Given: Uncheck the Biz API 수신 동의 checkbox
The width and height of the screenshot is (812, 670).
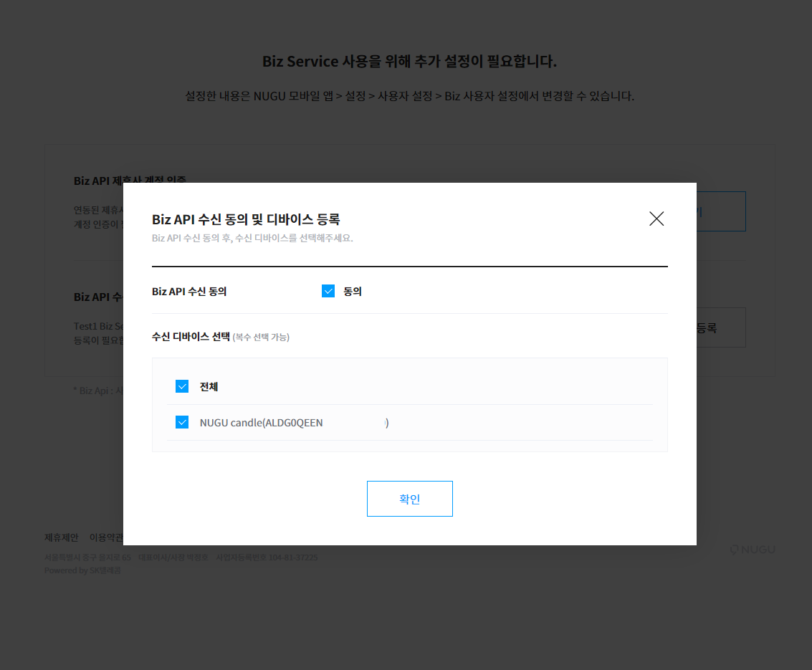Looking at the screenshot, I should pos(328,291).
